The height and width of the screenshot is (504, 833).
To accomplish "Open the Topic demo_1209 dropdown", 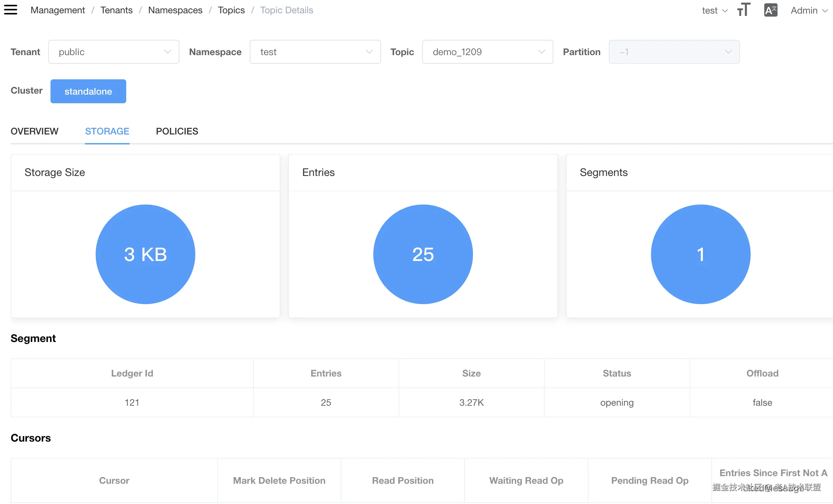I will (487, 52).
